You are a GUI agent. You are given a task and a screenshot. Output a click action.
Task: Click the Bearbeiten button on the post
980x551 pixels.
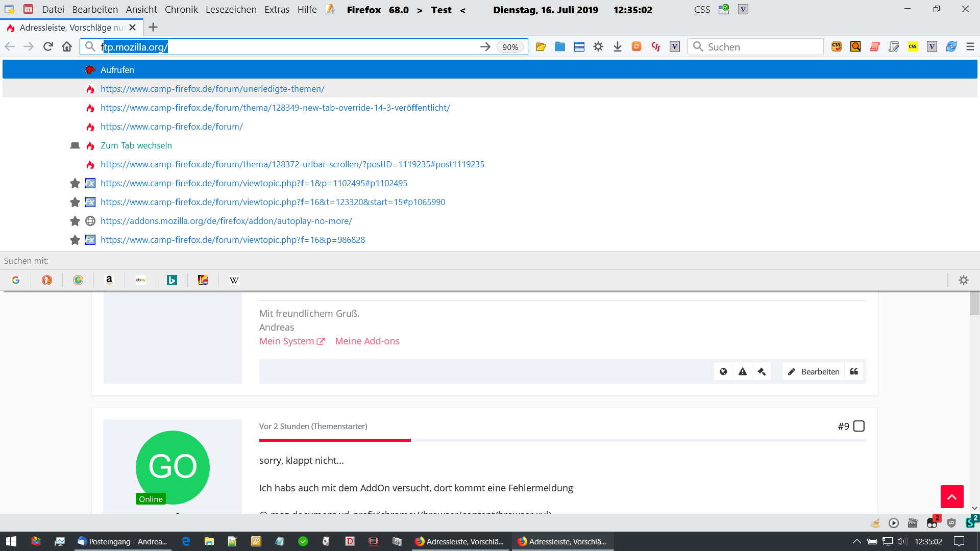(814, 371)
